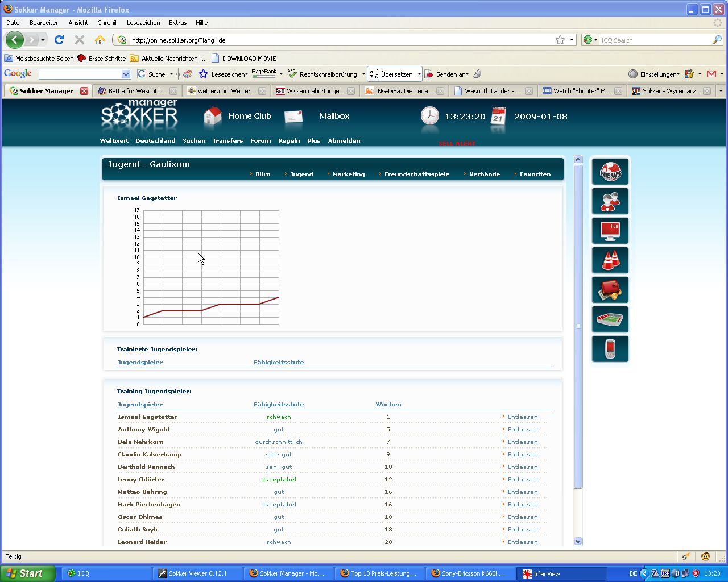
Task: Open the News globe sidebar icon
Action: click(x=610, y=172)
